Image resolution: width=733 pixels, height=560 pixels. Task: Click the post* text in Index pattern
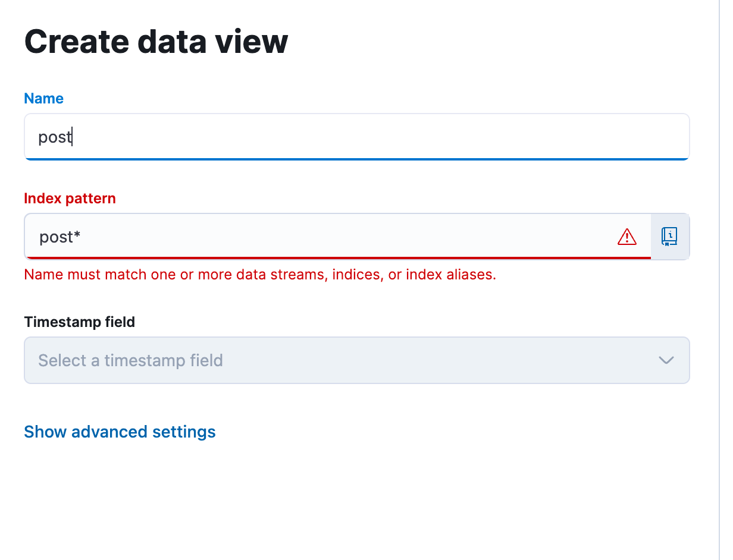click(59, 237)
